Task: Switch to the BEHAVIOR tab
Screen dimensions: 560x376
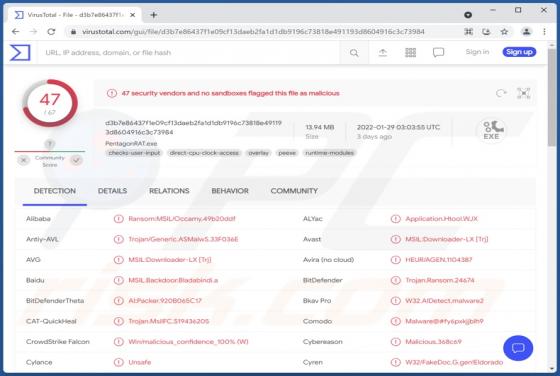Action: click(230, 191)
